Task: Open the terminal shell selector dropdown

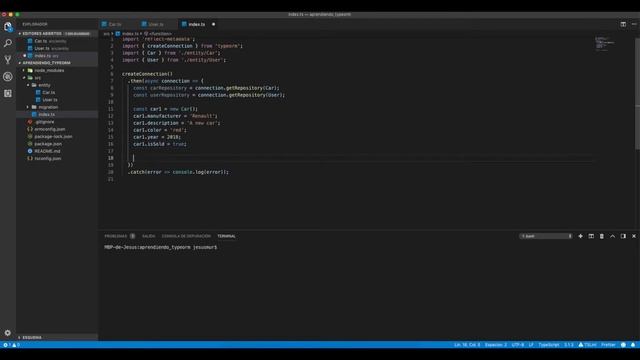Action: pos(546,236)
